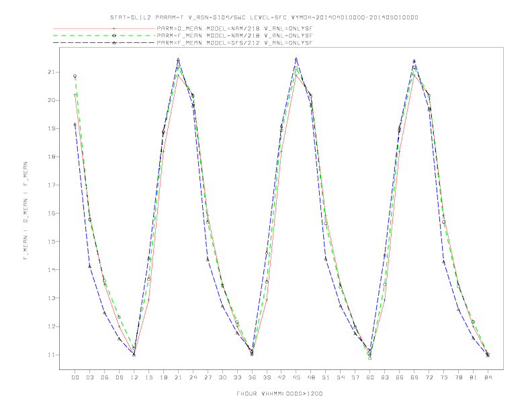
Task: Click x-axis forecast hour label 33
Action: [237, 377]
